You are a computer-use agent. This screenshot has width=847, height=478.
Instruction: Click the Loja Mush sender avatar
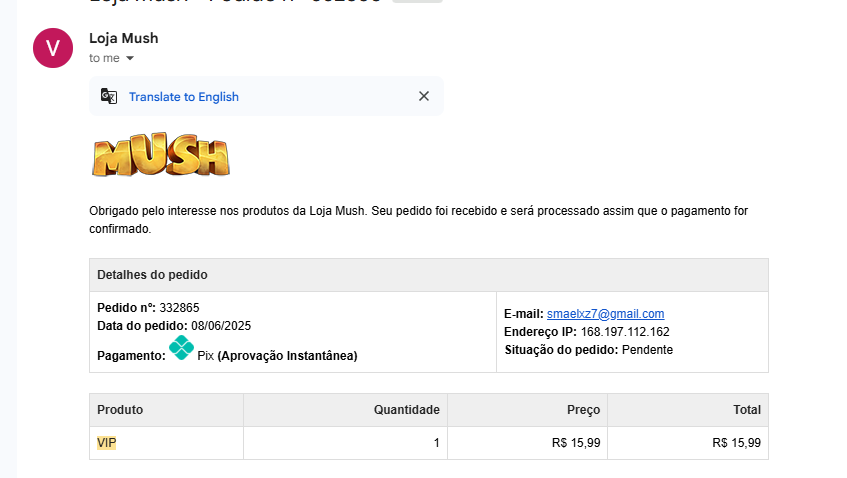[x=53, y=48]
